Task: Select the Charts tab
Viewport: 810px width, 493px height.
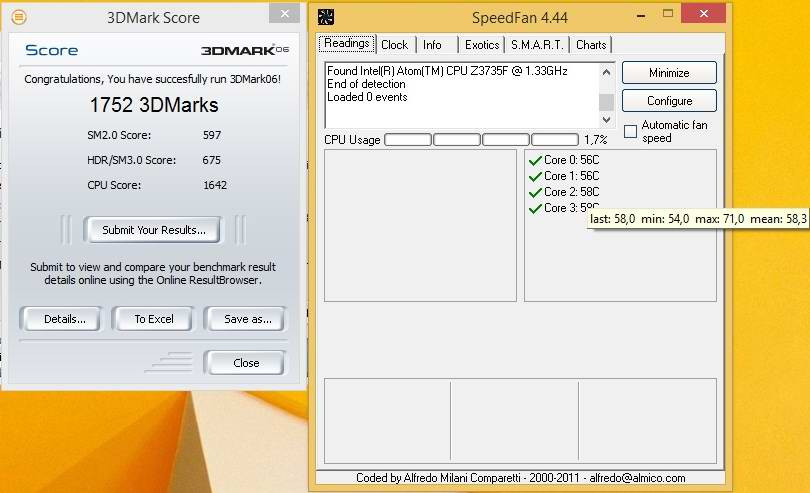Action: click(591, 45)
